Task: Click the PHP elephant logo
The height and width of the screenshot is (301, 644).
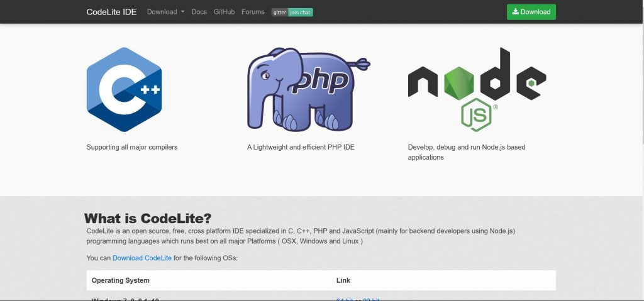Action: (x=308, y=89)
